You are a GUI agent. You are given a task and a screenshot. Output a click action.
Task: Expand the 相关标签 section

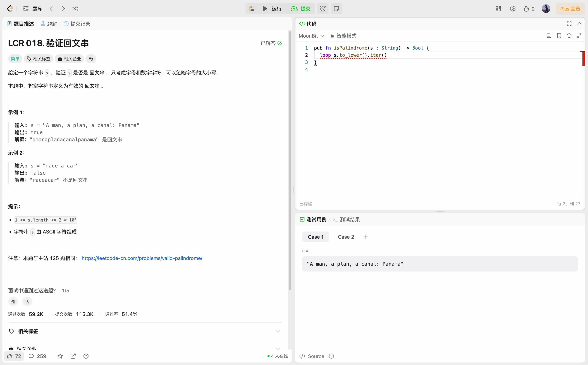pos(278,331)
